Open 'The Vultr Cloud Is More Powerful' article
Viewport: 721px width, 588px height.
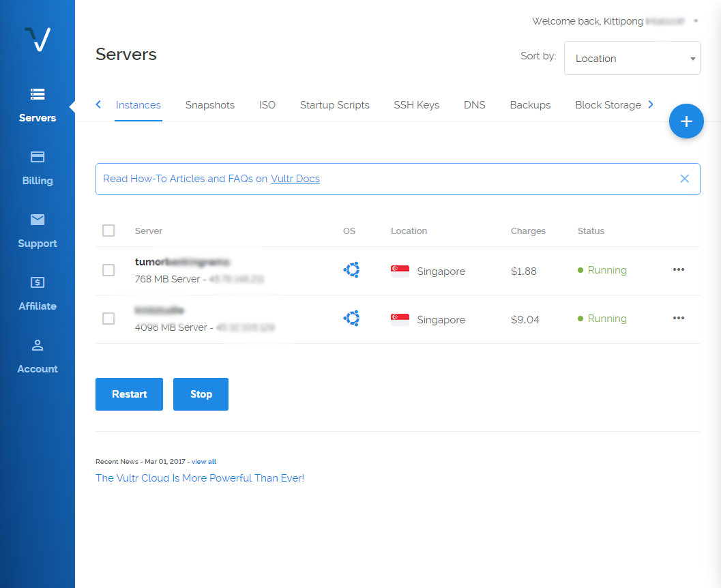click(x=200, y=478)
